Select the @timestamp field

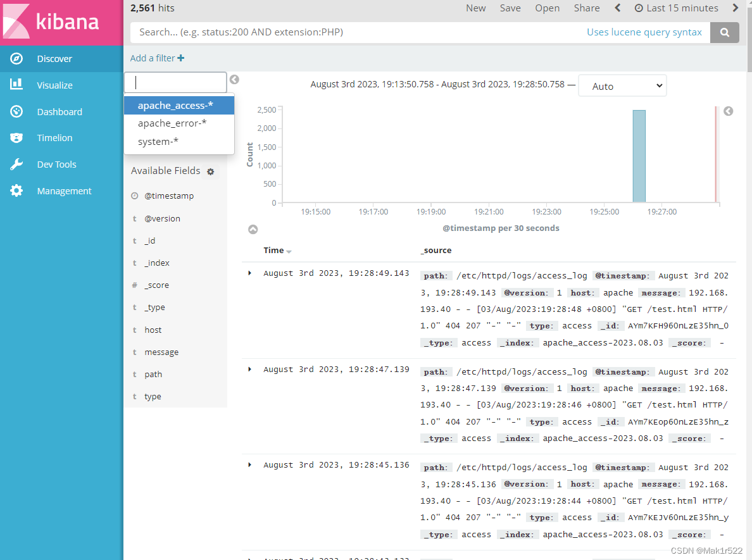[x=169, y=196]
